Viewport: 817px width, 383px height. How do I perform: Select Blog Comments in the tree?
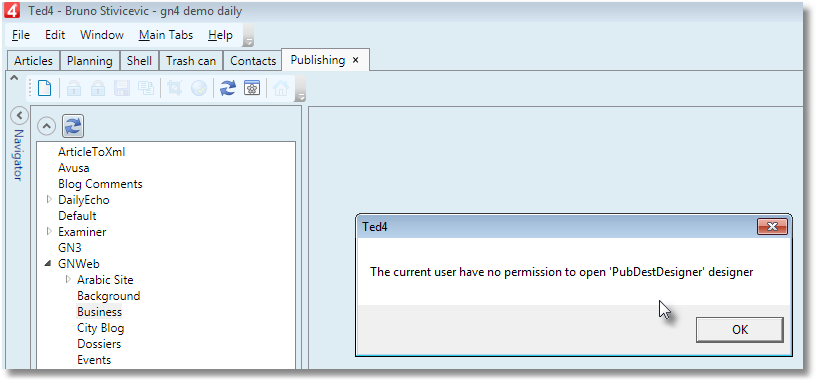100,184
